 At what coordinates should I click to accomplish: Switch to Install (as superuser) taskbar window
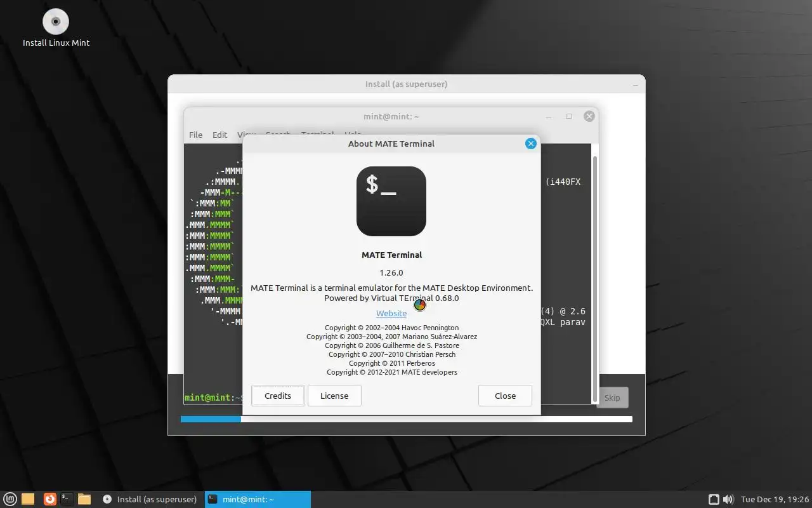150,499
